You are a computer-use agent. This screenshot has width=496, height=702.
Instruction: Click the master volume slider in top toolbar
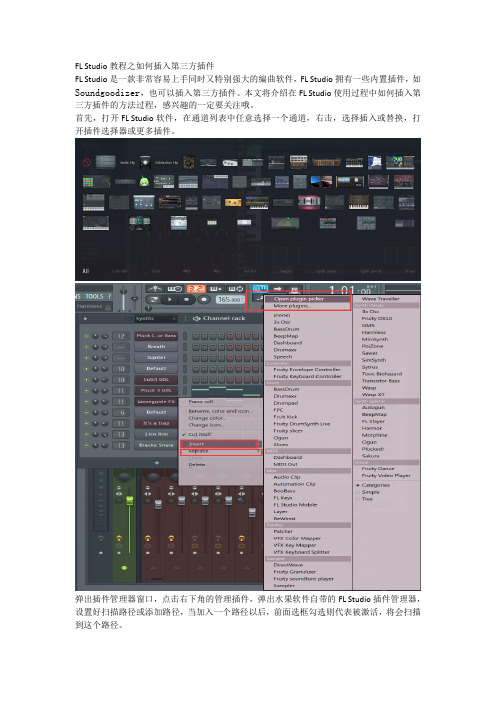point(124,299)
